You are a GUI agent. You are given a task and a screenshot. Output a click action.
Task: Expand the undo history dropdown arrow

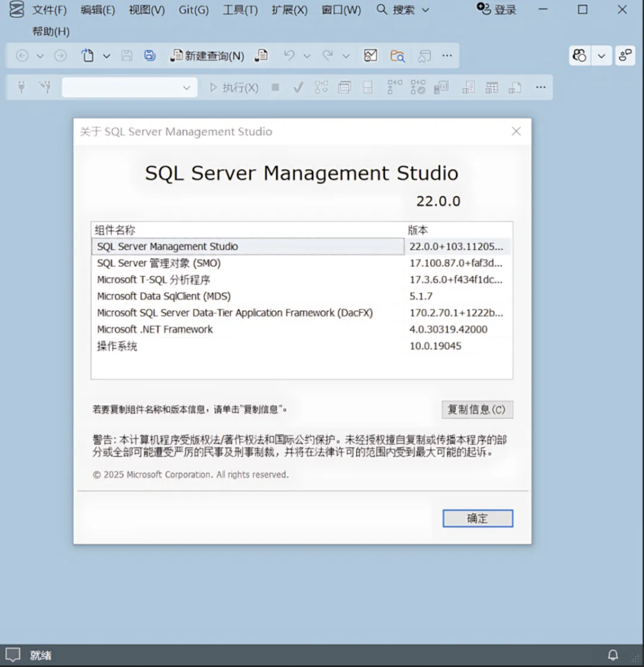tap(307, 56)
